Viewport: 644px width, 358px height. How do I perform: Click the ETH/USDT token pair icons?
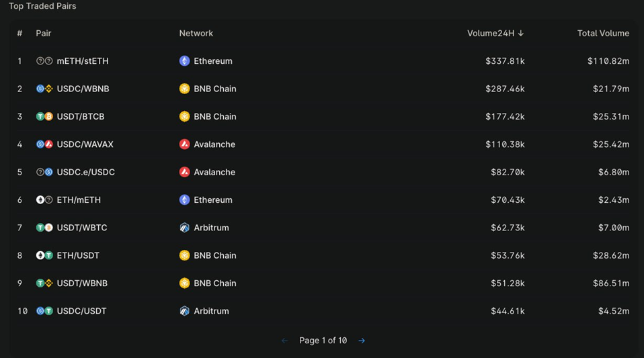(44, 256)
